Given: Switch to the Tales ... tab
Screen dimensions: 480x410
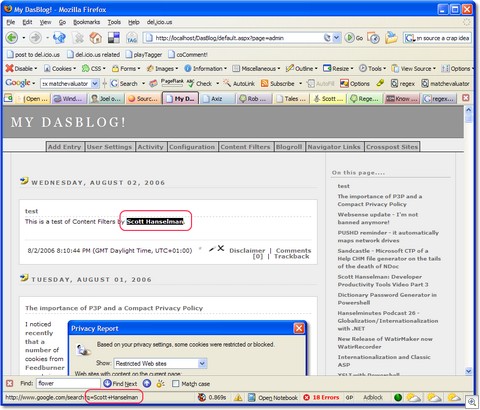Looking at the screenshot, I should pos(292,99).
